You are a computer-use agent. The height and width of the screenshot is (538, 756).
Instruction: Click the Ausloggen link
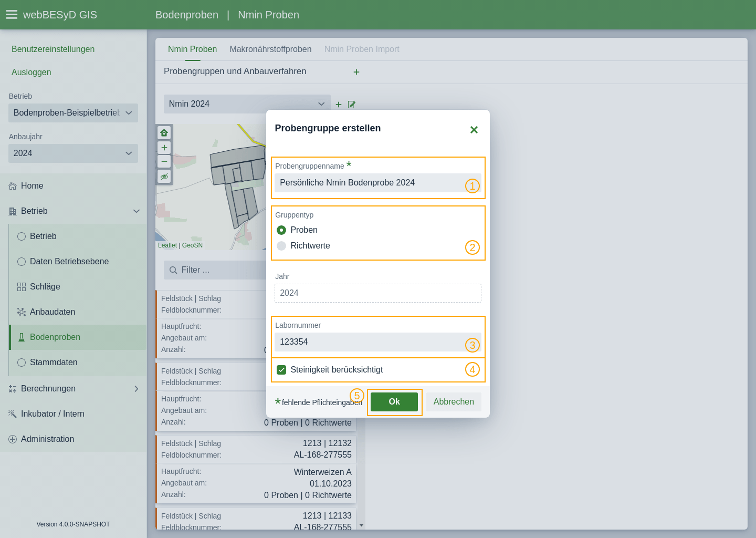tap(31, 73)
